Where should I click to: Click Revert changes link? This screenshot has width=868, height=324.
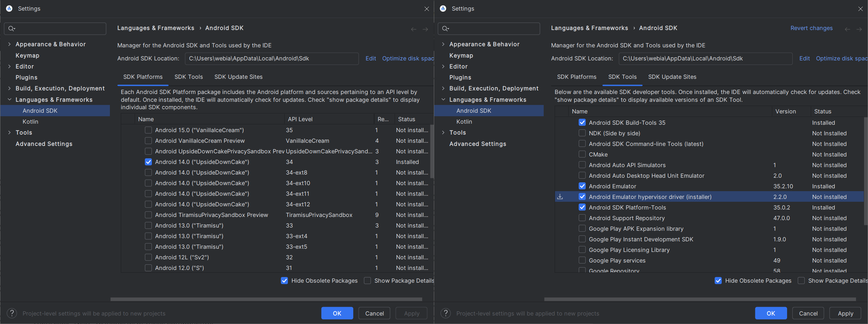[x=811, y=28]
